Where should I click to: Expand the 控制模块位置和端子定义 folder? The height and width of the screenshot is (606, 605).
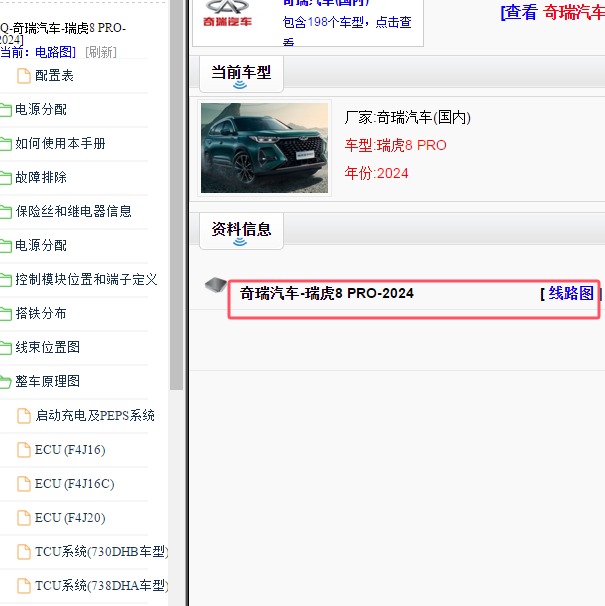[x=86, y=279]
